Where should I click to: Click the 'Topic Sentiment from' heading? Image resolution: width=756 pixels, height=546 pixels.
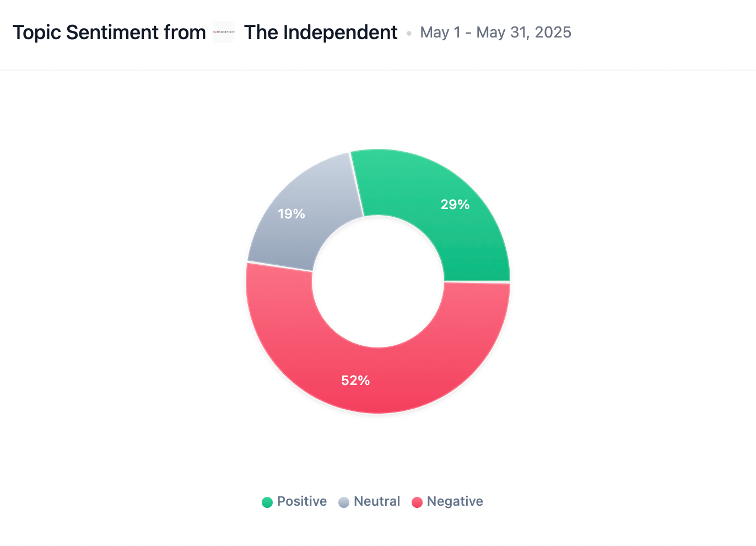point(109,33)
